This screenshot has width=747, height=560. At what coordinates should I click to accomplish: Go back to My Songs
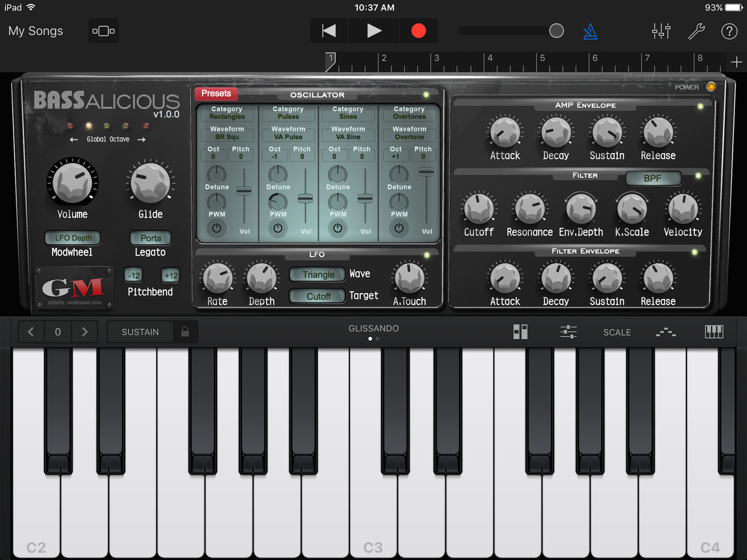click(36, 31)
